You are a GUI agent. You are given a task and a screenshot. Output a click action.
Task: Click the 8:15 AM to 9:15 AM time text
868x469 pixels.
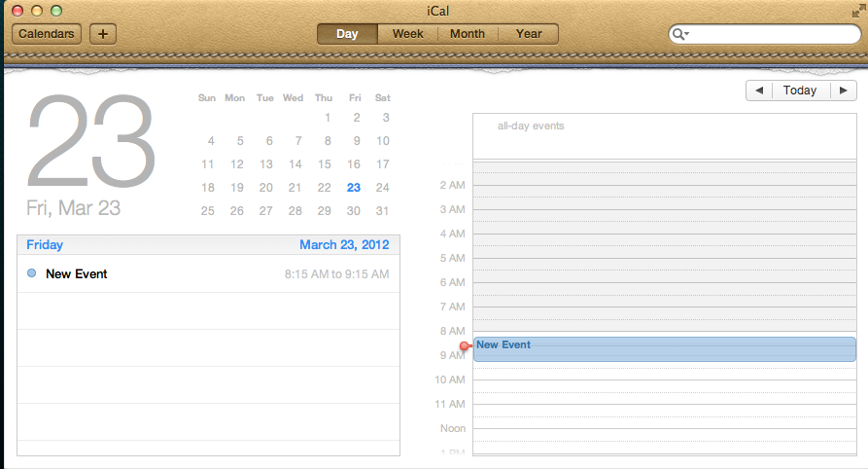(x=336, y=273)
